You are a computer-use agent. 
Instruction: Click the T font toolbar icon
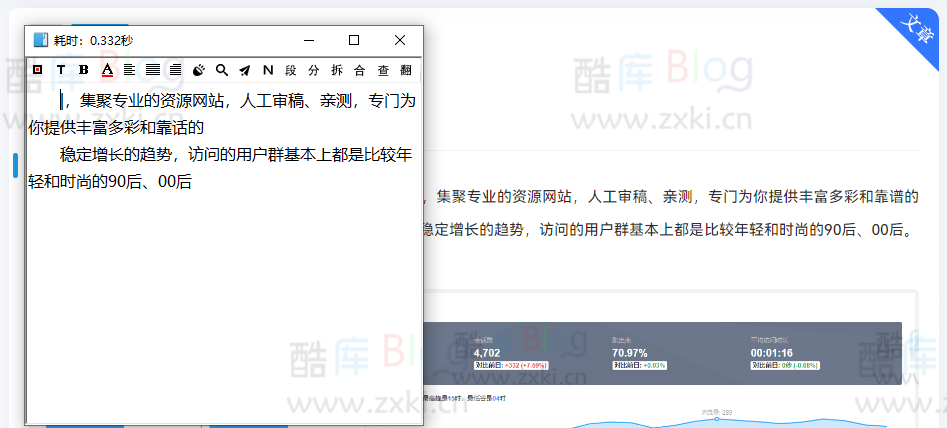[61, 70]
